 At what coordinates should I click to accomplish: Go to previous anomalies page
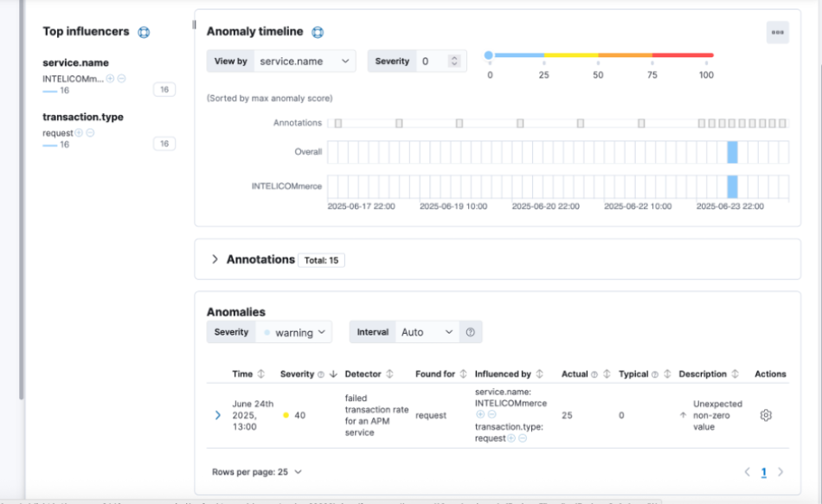747,472
